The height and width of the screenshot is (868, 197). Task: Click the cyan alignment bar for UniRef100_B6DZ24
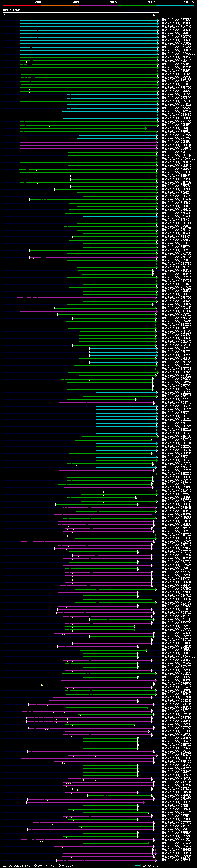pos(127,413)
